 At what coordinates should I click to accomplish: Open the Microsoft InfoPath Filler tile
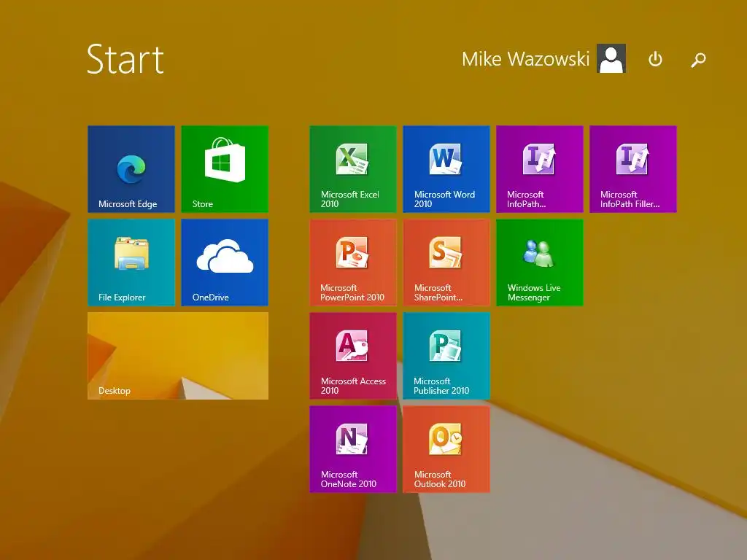[633, 169]
